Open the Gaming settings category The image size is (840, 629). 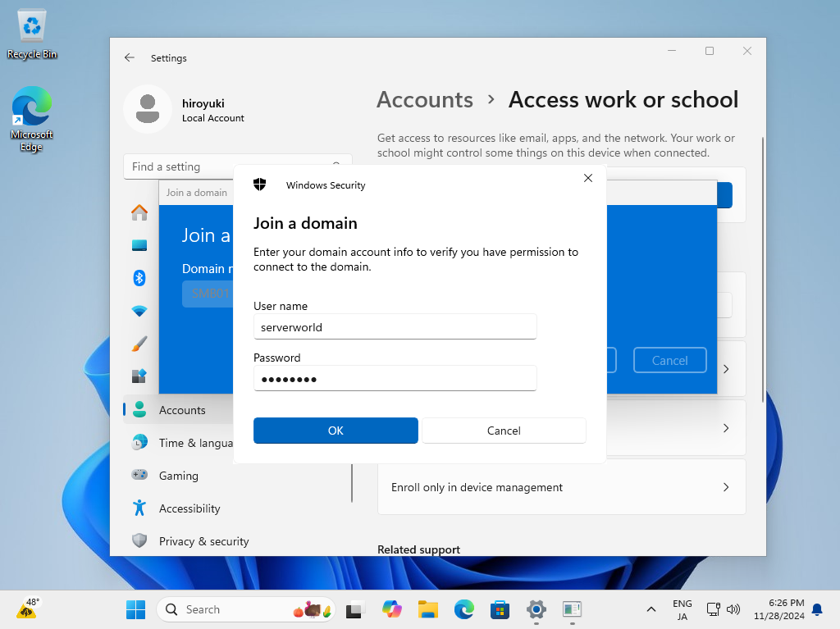[178, 476]
